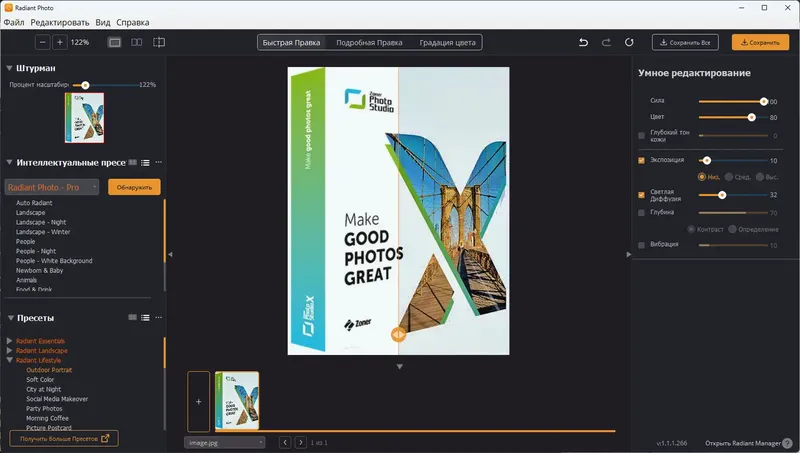
Task: Open the Файл menu
Action: coord(14,22)
